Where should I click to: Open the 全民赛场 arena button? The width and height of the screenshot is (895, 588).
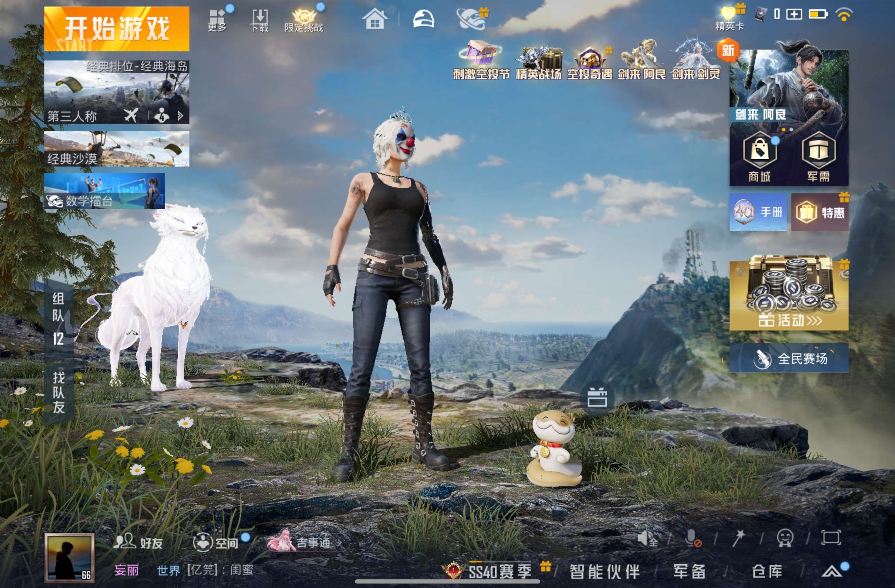pos(789,358)
